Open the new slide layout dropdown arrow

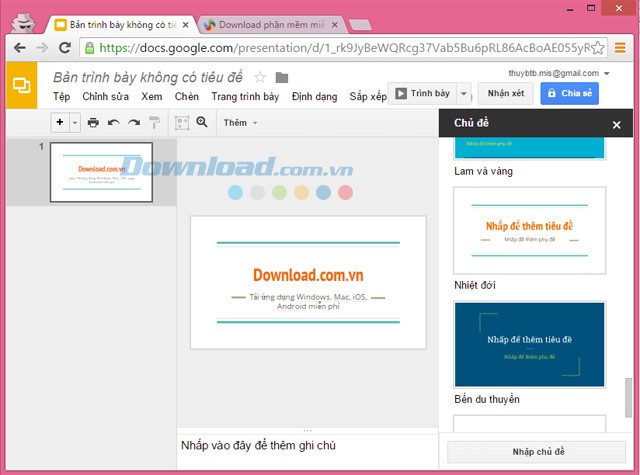pos(75,122)
